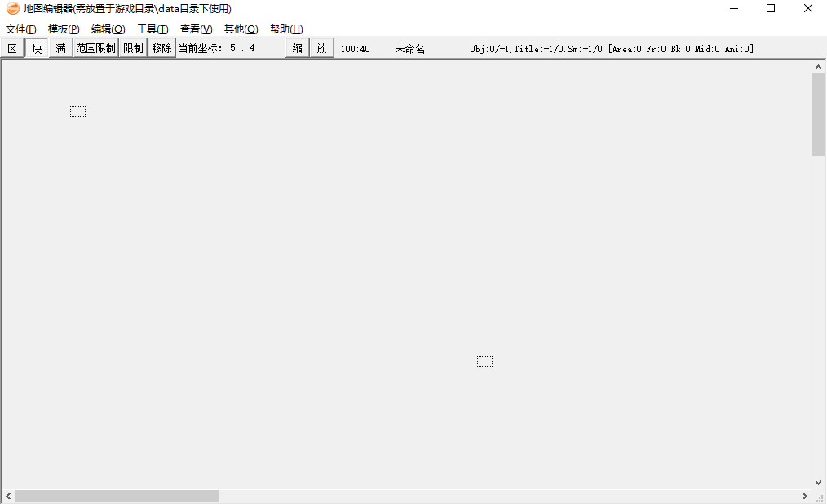Click the 范围限制 button
The height and width of the screenshot is (504, 827).
point(95,48)
